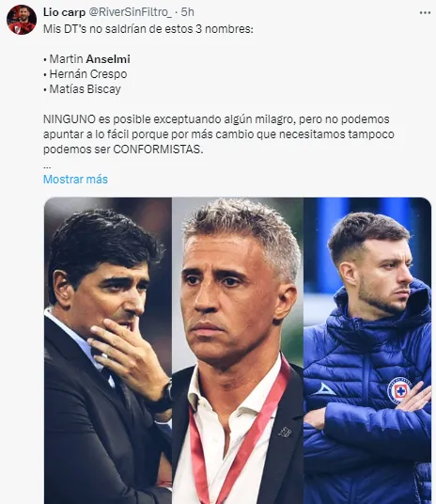
Task: Open the tweet's three-dot more options menu
Action: (x=425, y=13)
